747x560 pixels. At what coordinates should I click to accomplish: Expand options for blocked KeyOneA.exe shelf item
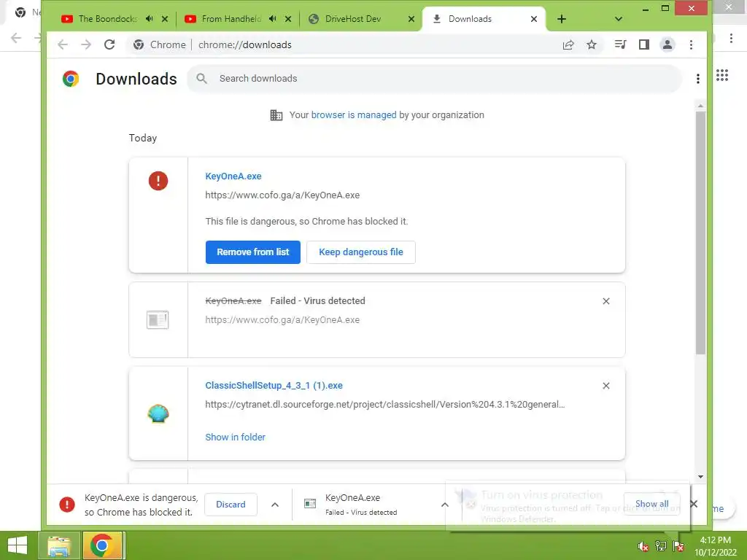275,505
